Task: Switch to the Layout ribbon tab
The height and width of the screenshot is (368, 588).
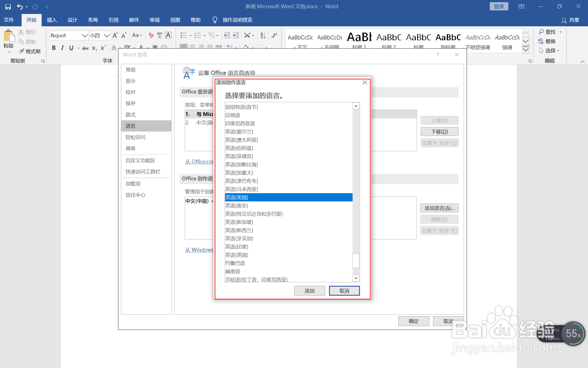Action: [x=93, y=20]
